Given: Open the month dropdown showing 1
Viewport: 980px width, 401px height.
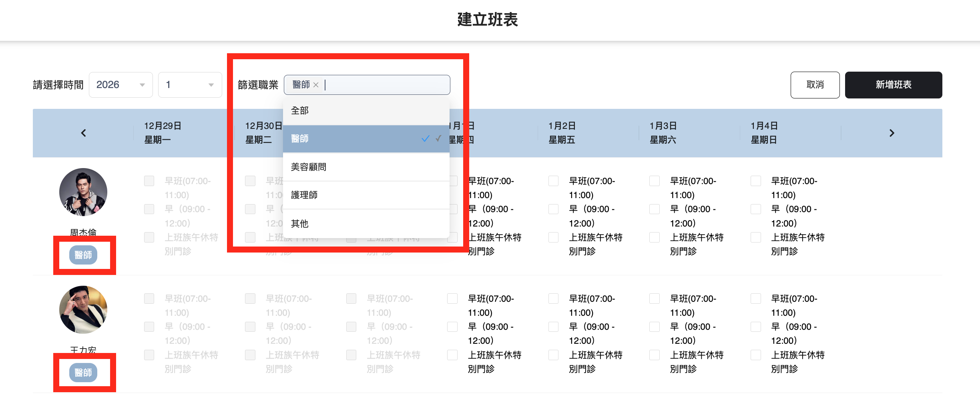Looking at the screenshot, I should click(x=190, y=85).
